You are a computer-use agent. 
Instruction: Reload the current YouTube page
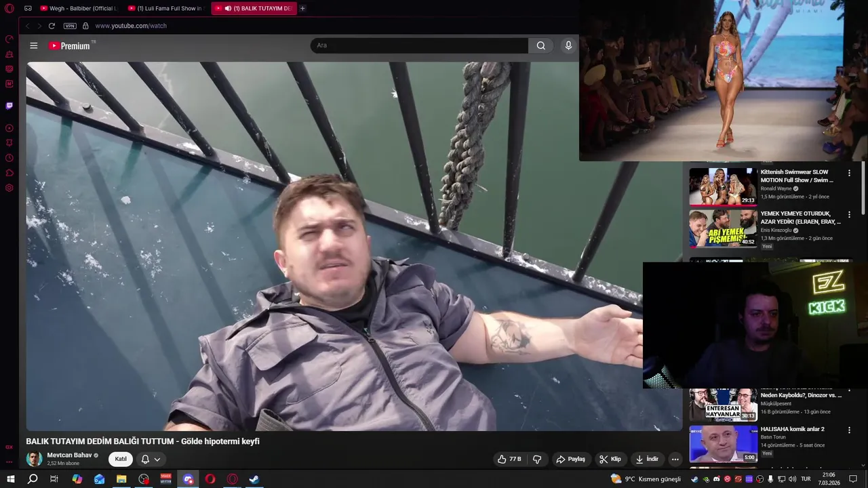52,26
